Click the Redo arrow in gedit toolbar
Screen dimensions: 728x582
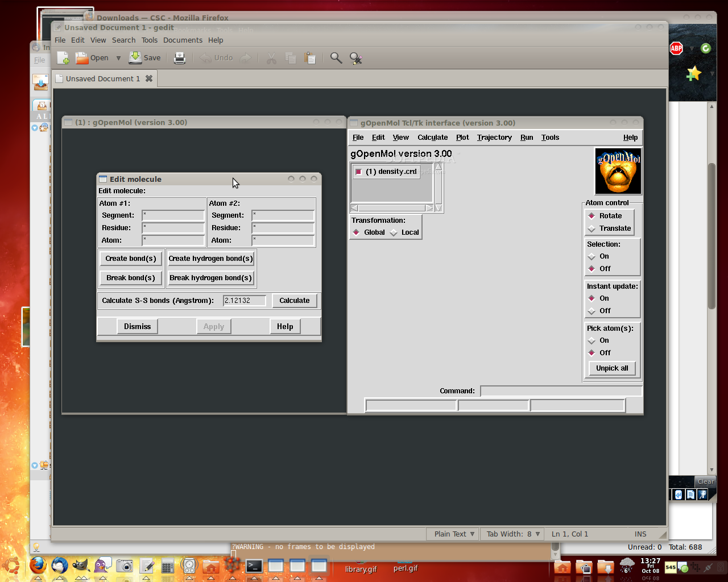point(246,58)
